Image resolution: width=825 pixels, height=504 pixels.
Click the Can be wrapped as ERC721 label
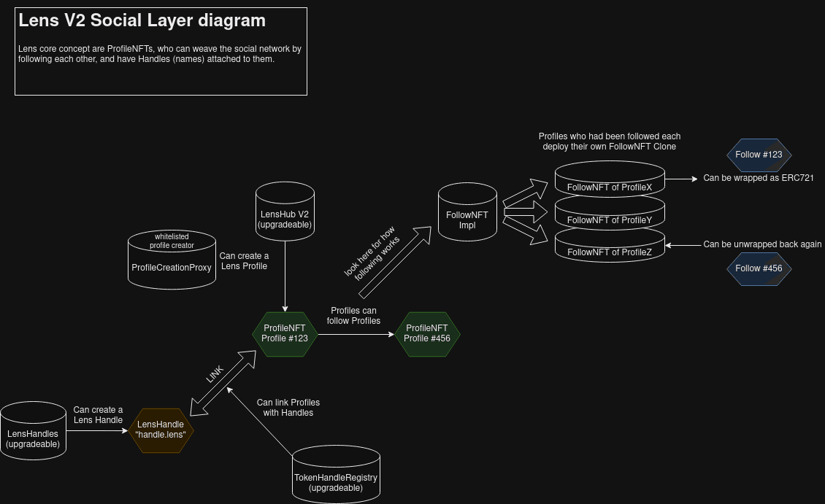[759, 177]
